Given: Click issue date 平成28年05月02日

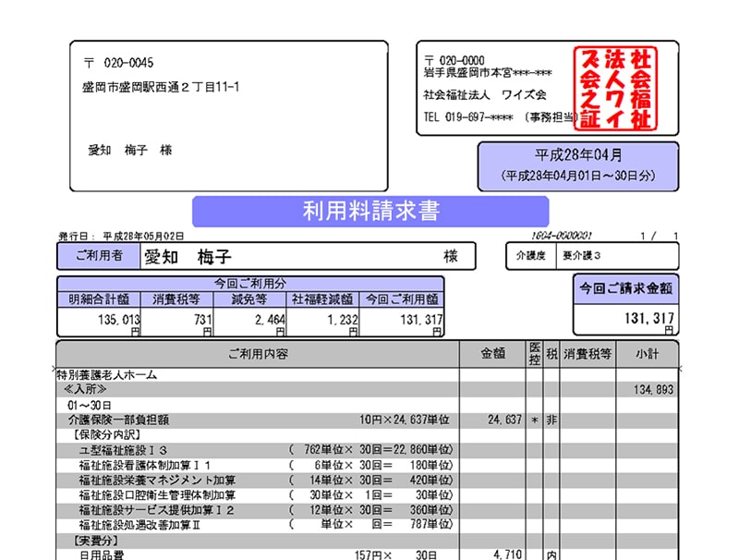Looking at the screenshot, I should 143,237.
